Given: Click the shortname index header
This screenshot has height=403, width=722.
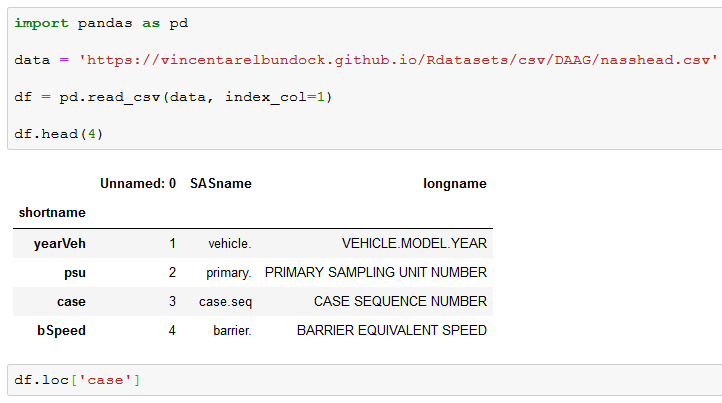Looking at the screenshot, I should pyautogui.click(x=52, y=212).
